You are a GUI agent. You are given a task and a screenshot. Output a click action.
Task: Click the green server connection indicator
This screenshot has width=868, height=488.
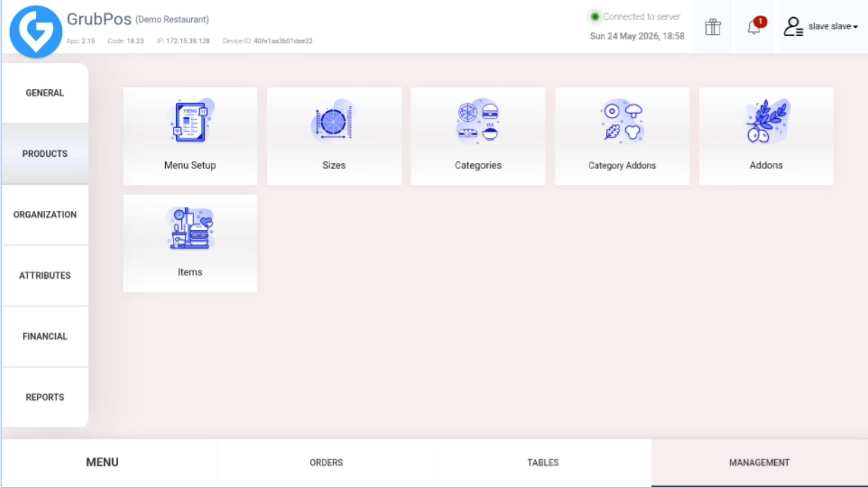tap(595, 17)
